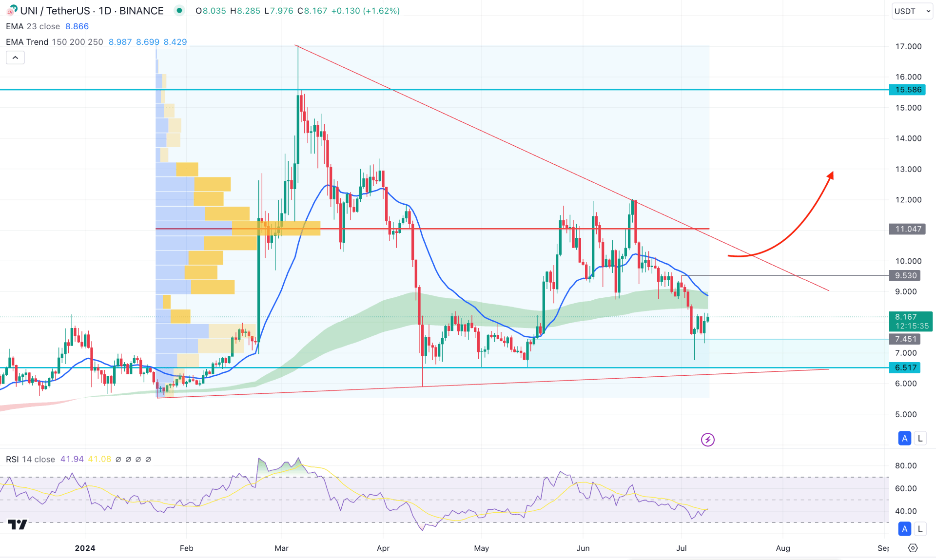Click the 6.517 price level label
Viewport: 936px width, 560px height.
(x=905, y=367)
